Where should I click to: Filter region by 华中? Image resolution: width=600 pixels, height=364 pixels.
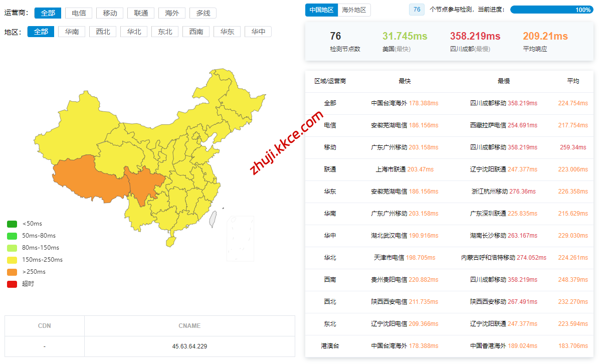(258, 32)
